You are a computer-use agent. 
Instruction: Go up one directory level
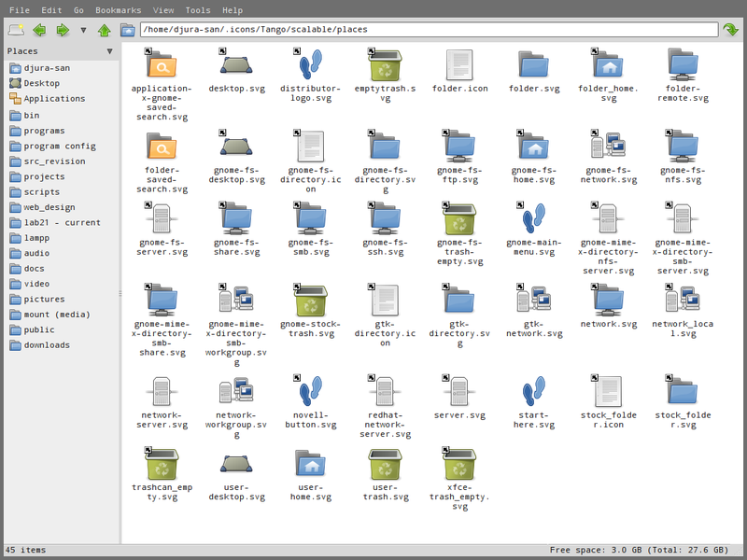coord(104,30)
